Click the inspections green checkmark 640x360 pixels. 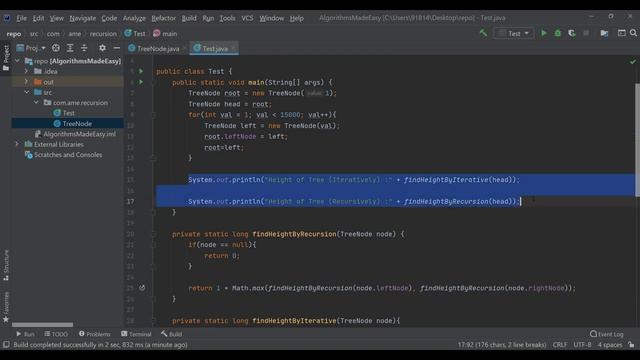(632, 62)
